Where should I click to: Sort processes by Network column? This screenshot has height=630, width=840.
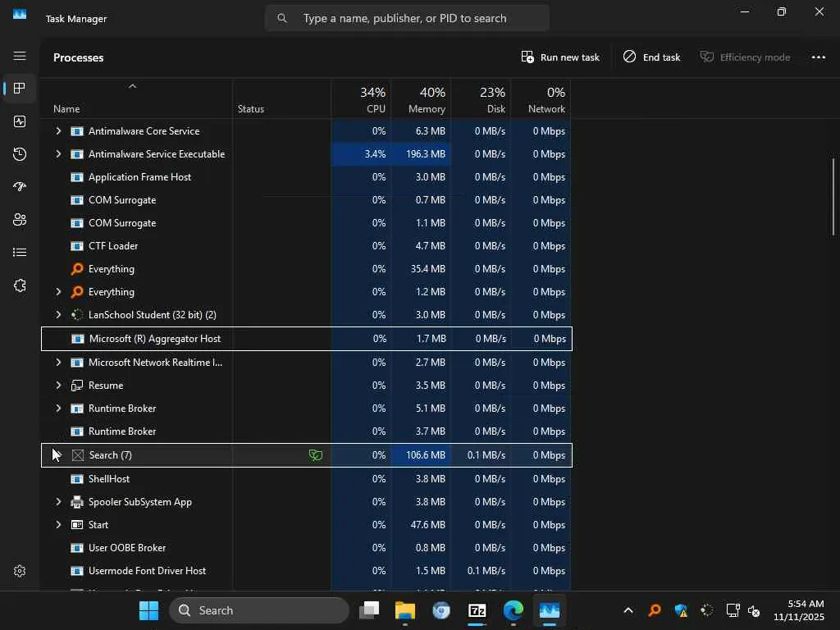(x=541, y=99)
